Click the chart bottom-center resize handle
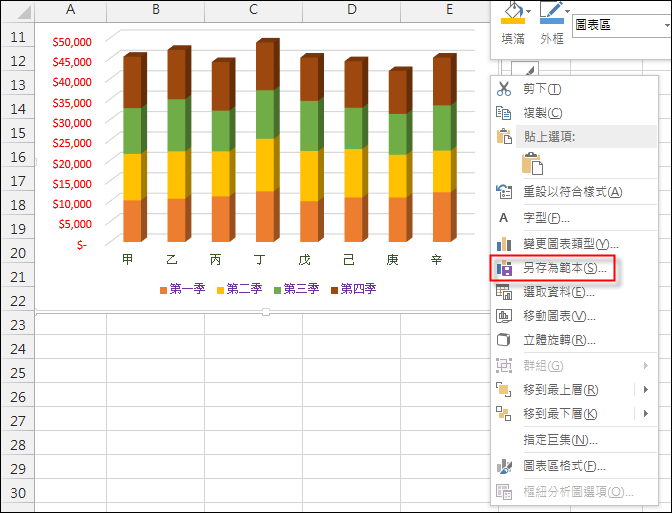Image resolution: width=672 pixels, height=513 pixels. click(266, 312)
